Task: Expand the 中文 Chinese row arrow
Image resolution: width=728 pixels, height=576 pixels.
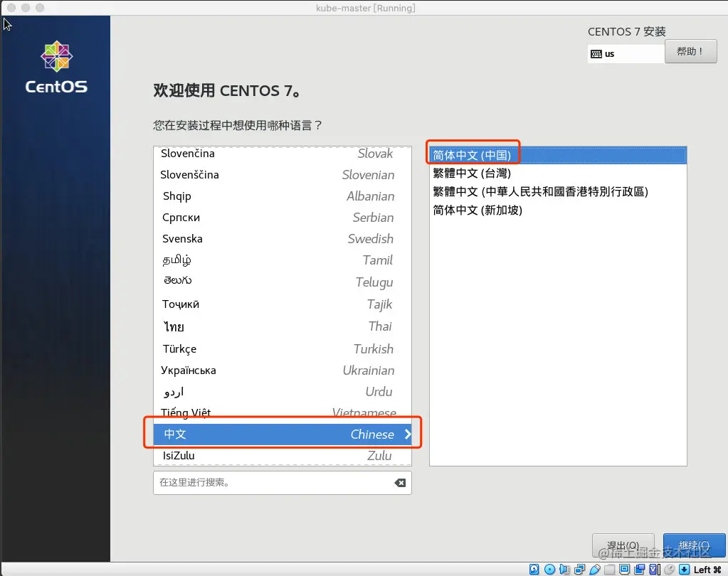Action: pyautogui.click(x=408, y=434)
